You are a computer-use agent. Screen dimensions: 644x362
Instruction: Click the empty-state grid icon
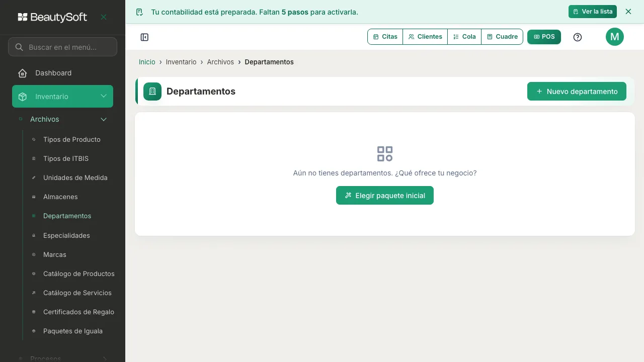385,154
